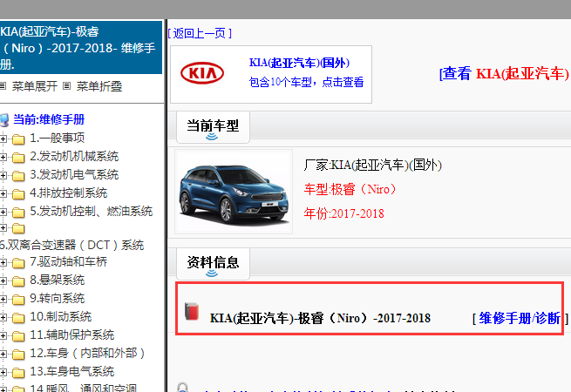Open tree item 10.制动系统
Viewport: 571px width, 392px height.
[60, 317]
